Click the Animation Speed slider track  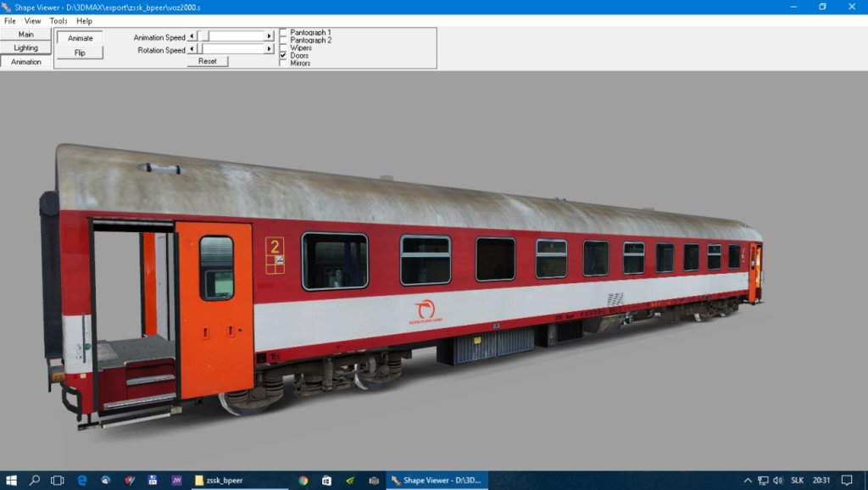237,36
